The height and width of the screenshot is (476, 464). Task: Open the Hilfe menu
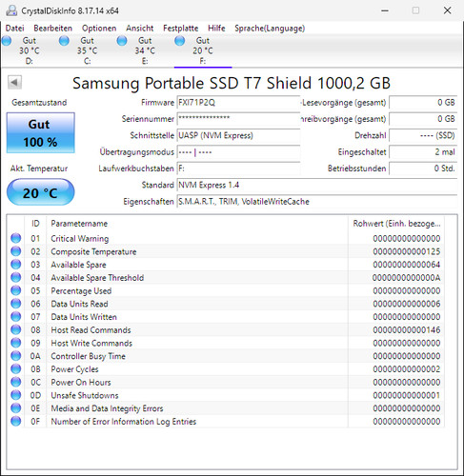[216, 29]
